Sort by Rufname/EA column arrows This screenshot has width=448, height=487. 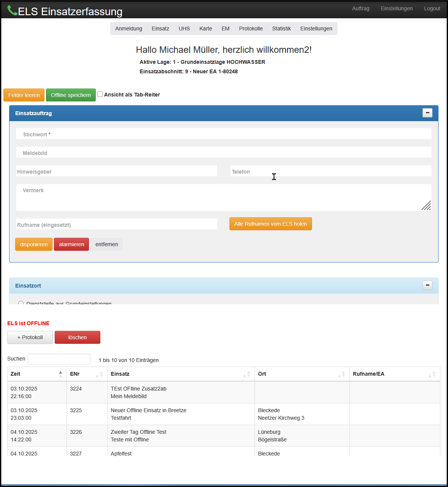pos(432,374)
